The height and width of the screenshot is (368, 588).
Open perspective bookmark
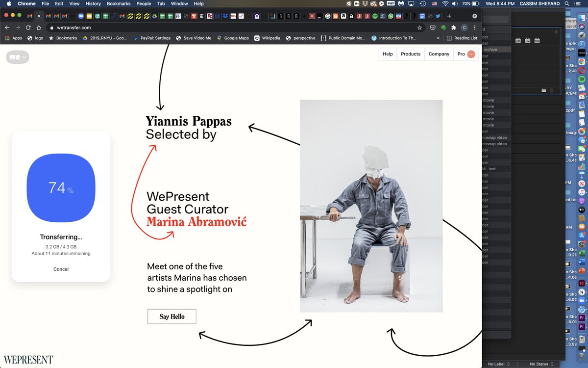(x=301, y=38)
